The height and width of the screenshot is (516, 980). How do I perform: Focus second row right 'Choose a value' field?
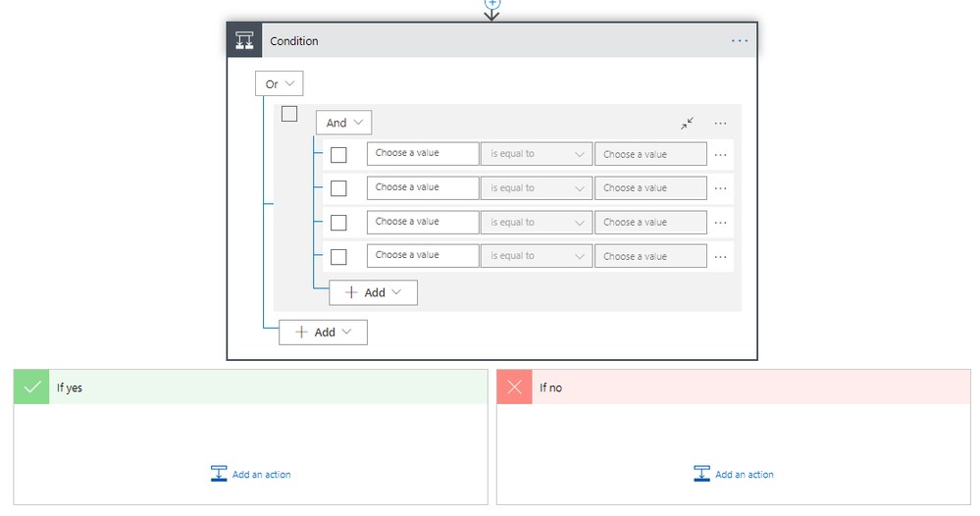click(650, 188)
